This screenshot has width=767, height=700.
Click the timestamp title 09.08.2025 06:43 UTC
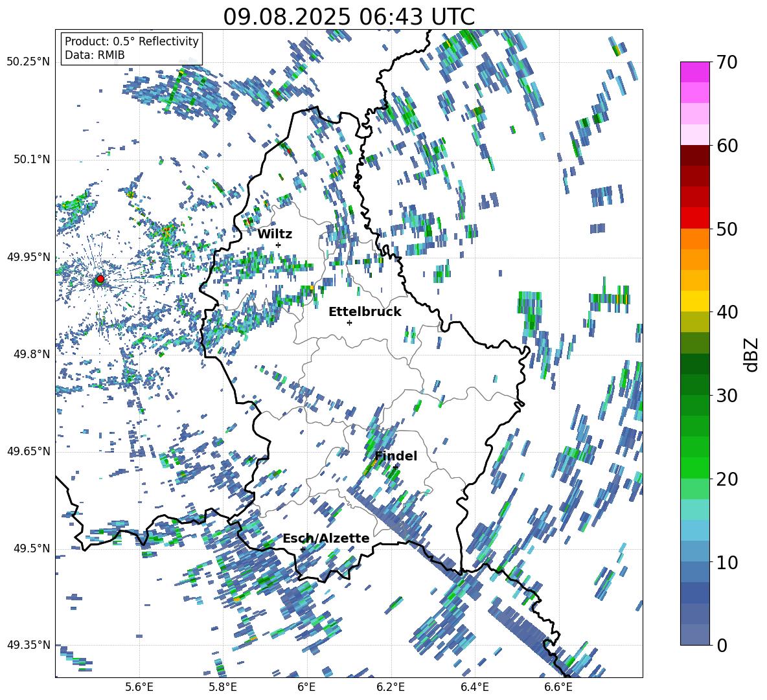click(349, 17)
